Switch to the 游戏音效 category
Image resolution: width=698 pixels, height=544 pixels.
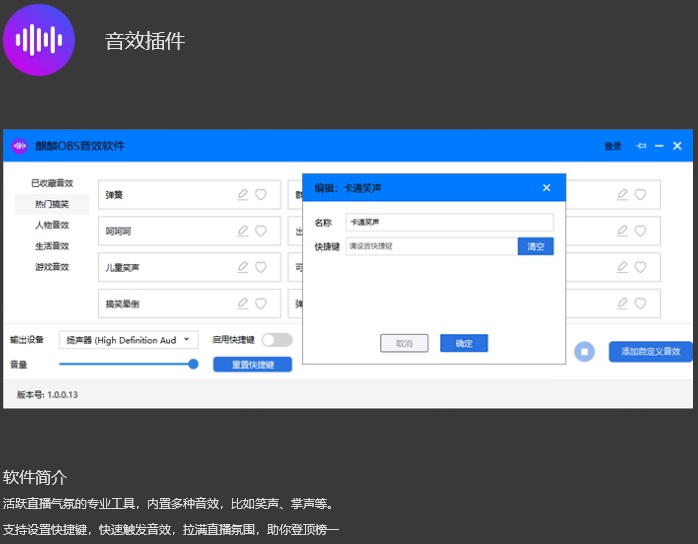(x=52, y=267)
